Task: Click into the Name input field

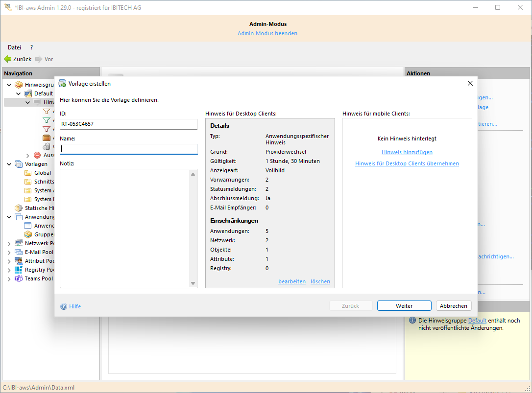Action: click(x=128, y=149)
